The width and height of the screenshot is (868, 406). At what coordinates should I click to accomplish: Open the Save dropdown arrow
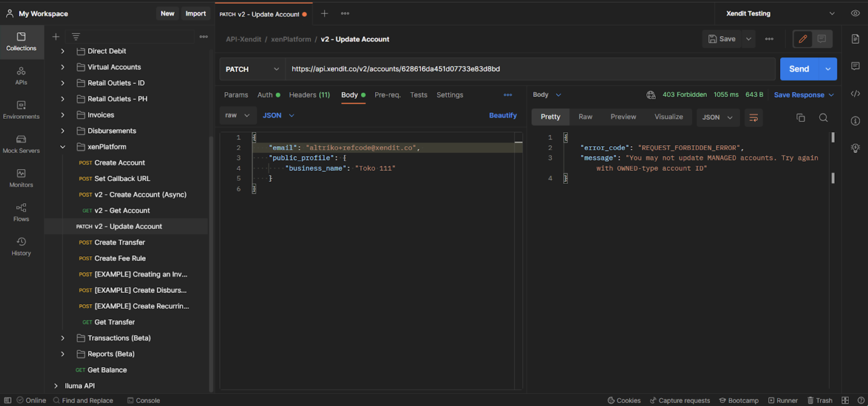click(x=748, y=39)
